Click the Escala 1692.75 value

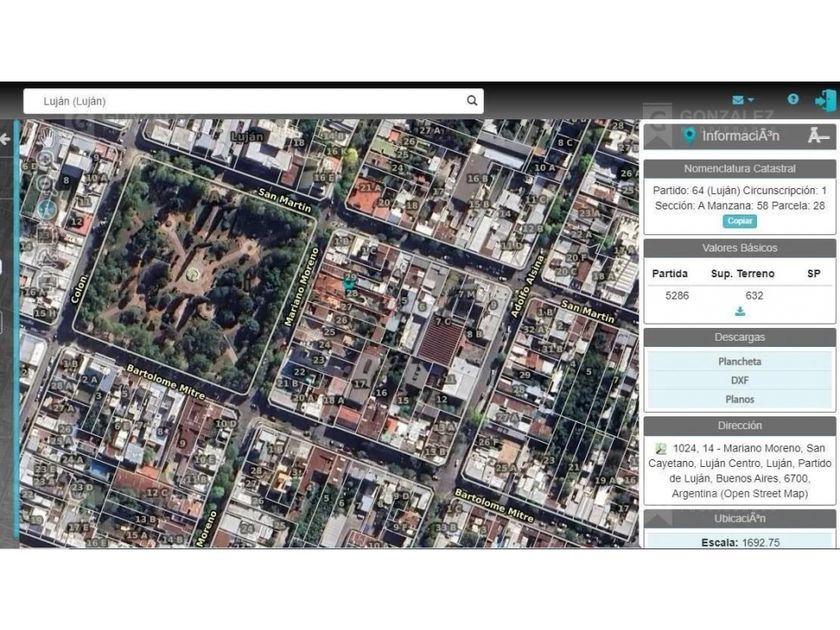click(761, 542)
